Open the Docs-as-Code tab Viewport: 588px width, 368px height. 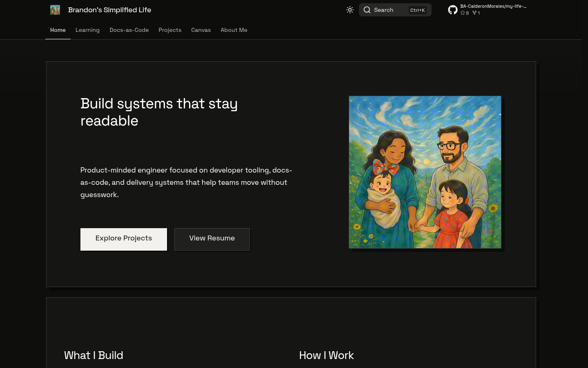129,30
